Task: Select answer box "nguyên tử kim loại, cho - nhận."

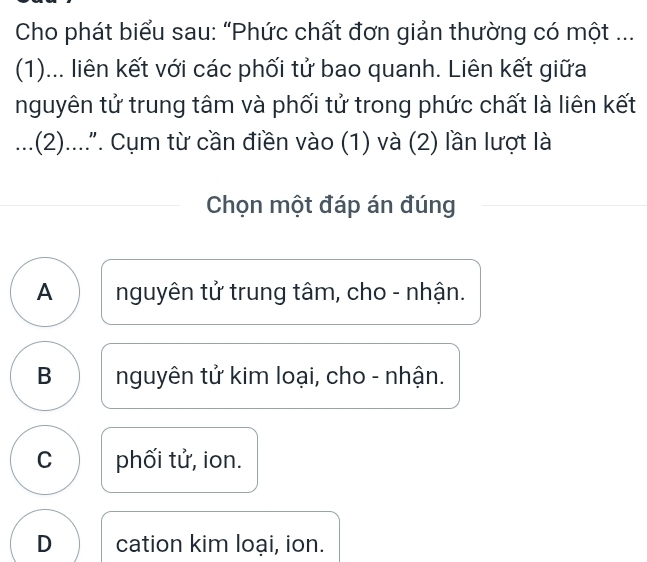Action: [x=280, y=376]
